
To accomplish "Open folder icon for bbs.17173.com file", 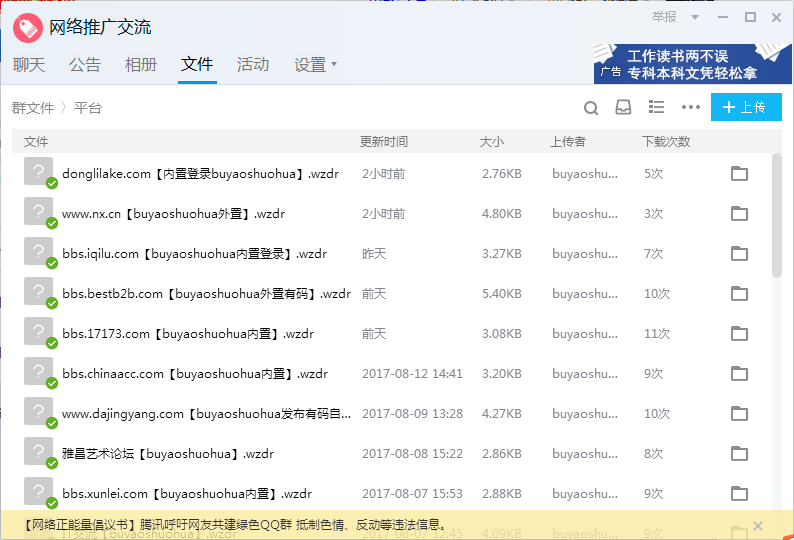I will pos(739,334).
